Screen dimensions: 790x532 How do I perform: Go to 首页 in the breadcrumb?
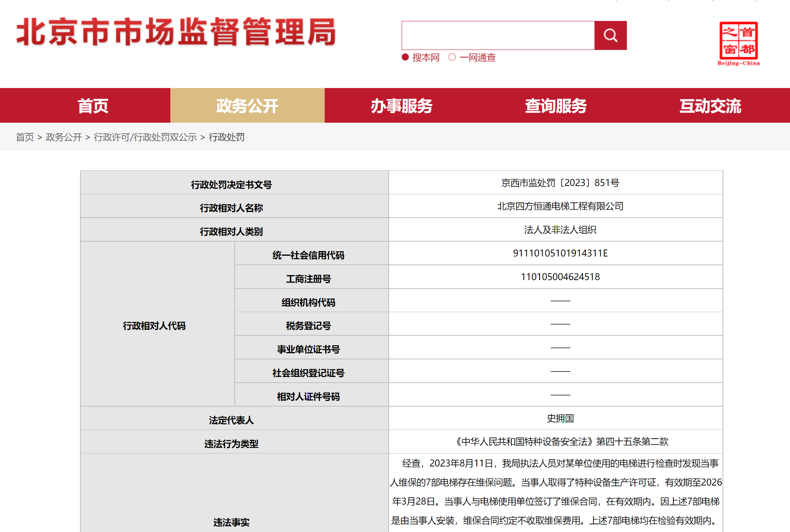[25, 137]
